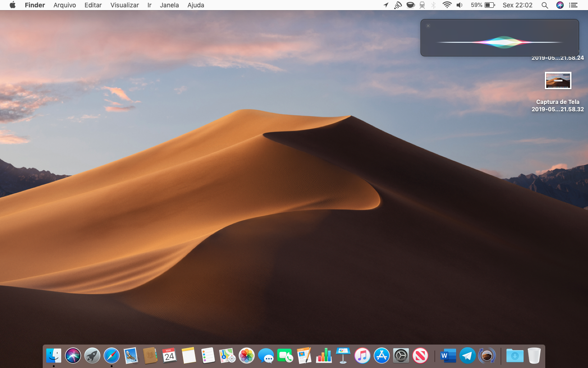Click the Siri colorful waveform
The width and height of the screenshot is (588, 368).
pos(500,42)
